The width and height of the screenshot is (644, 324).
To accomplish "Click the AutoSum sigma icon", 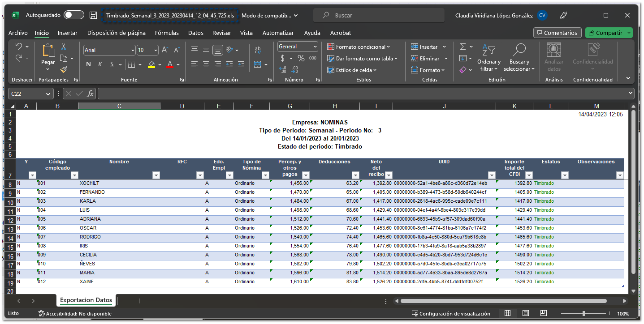I will point(463,47).
